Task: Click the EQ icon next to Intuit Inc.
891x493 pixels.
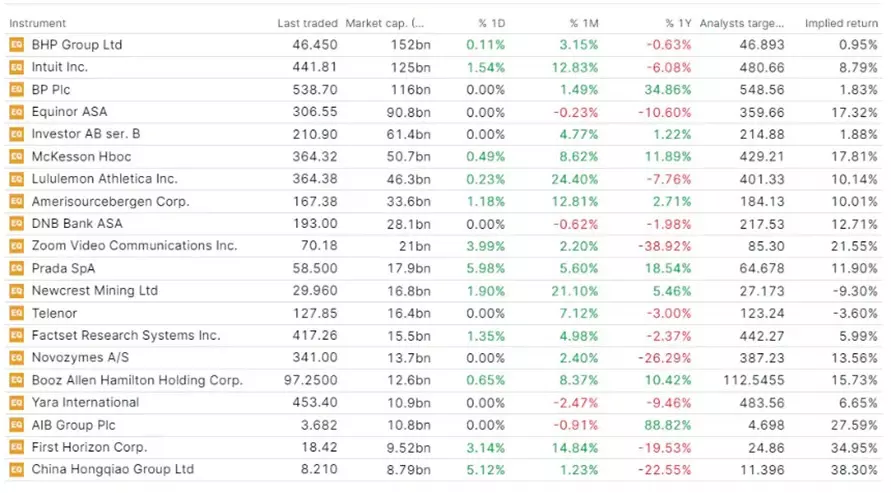Action: click(x=16, y=67)
